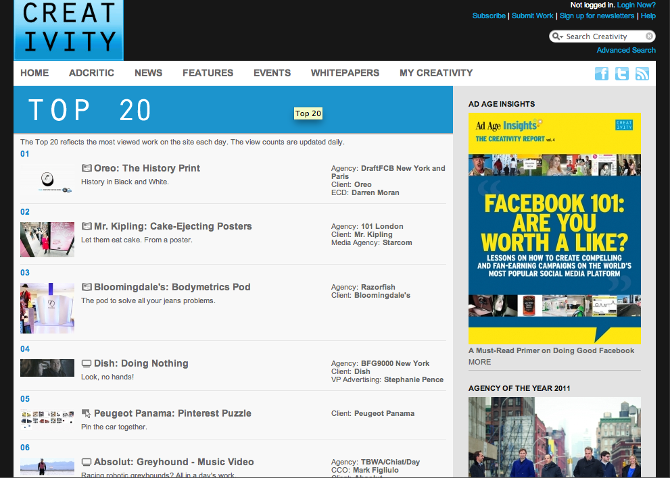Click TV icon beside Dish: Doing Nothing
Screen dimensions: 670x478
(x=86, y=364)
